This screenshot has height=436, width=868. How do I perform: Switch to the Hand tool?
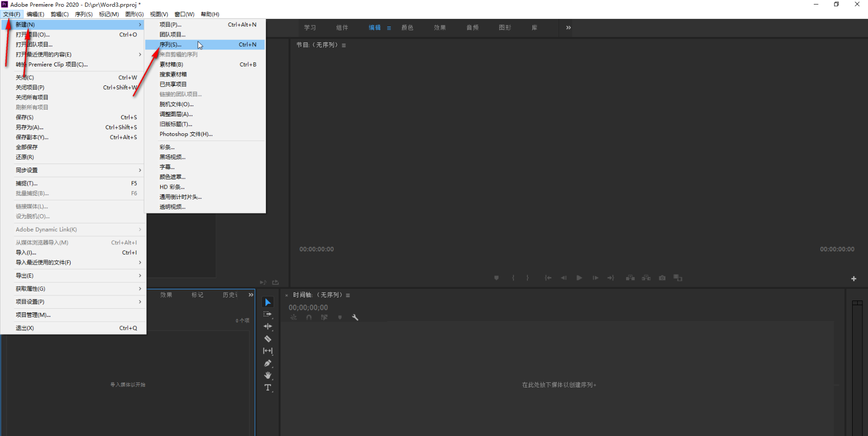(268, 376)
